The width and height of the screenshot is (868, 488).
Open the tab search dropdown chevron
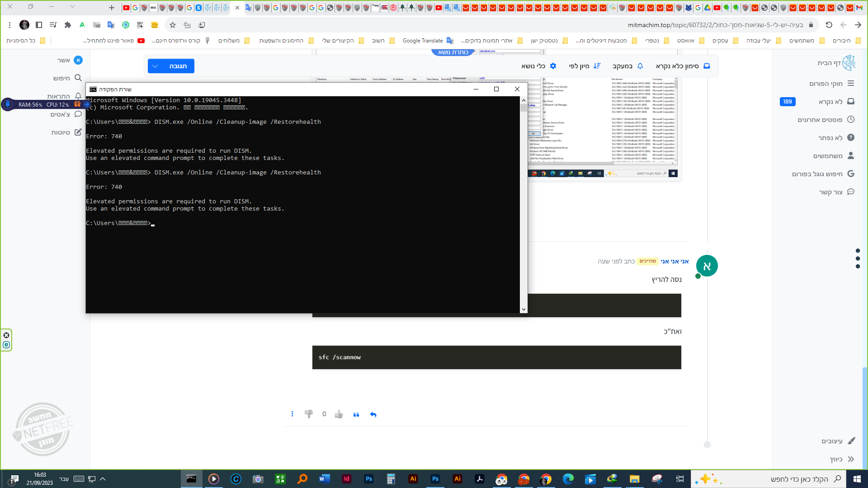pos(72,7)
